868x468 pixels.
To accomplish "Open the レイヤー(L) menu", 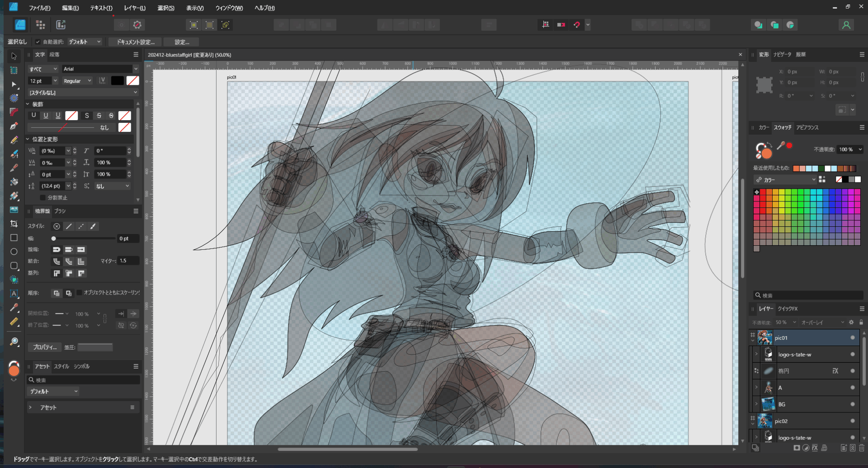I will (135, 8).
